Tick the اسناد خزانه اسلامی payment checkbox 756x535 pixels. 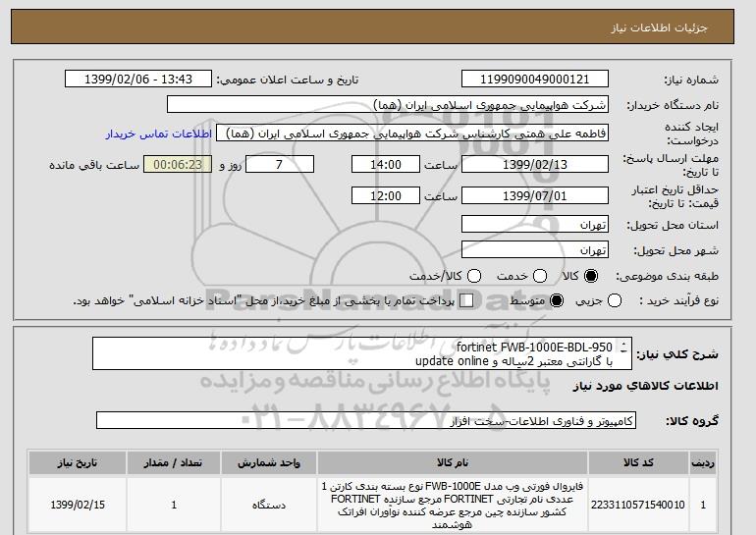[466, 300]
